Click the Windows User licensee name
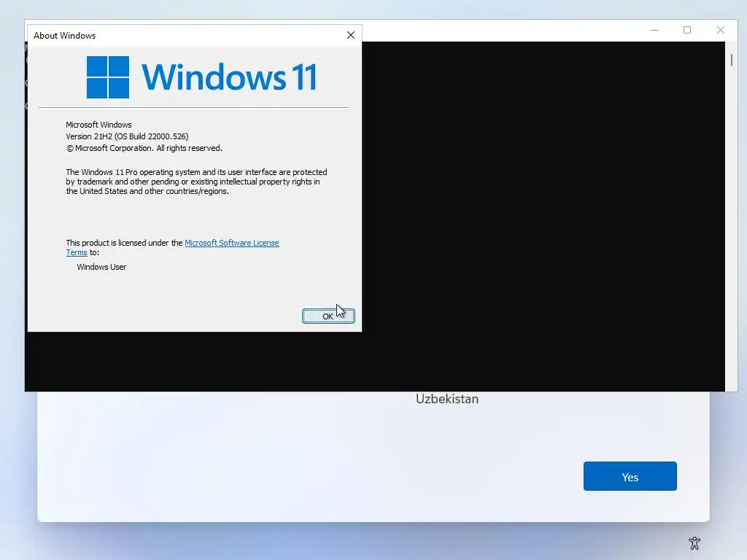The width and height of the screenshot is (747, 560). tap(101, 267)
